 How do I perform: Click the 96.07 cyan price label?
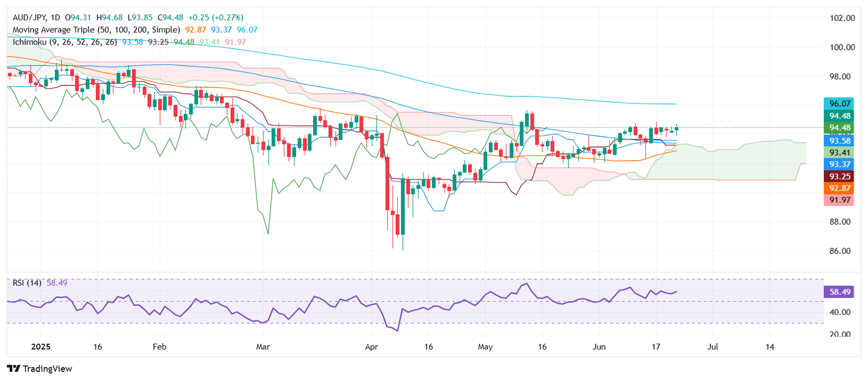(x=839, y=104)
